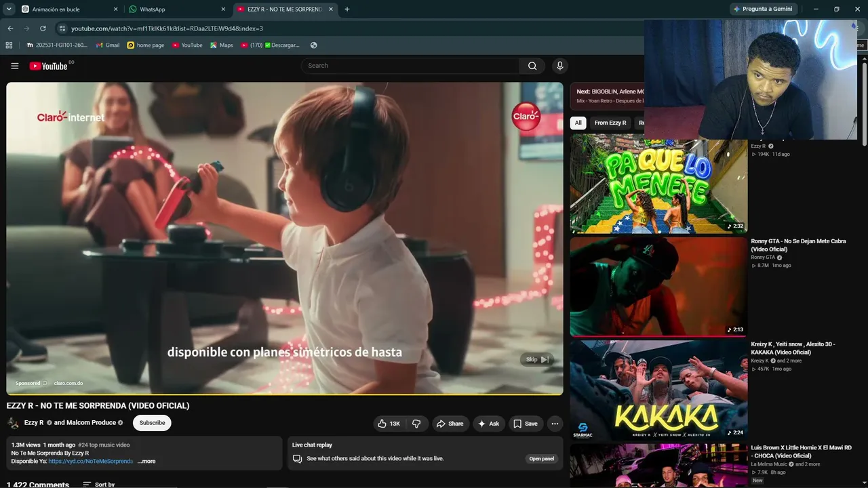Screen dimensions: 868x488
Task: Open the Ezzy R channel name
Action: click(x=34, y=423)
